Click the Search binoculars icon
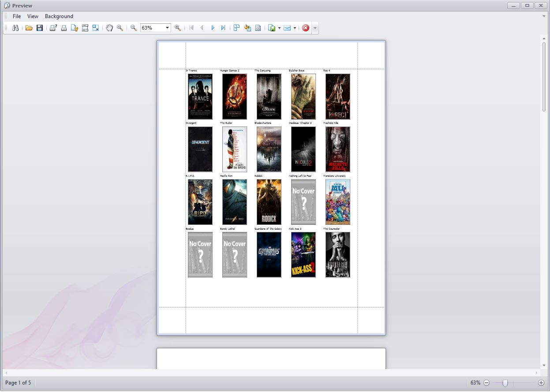Viewport: 550px width, 392px height. point(15,28)
